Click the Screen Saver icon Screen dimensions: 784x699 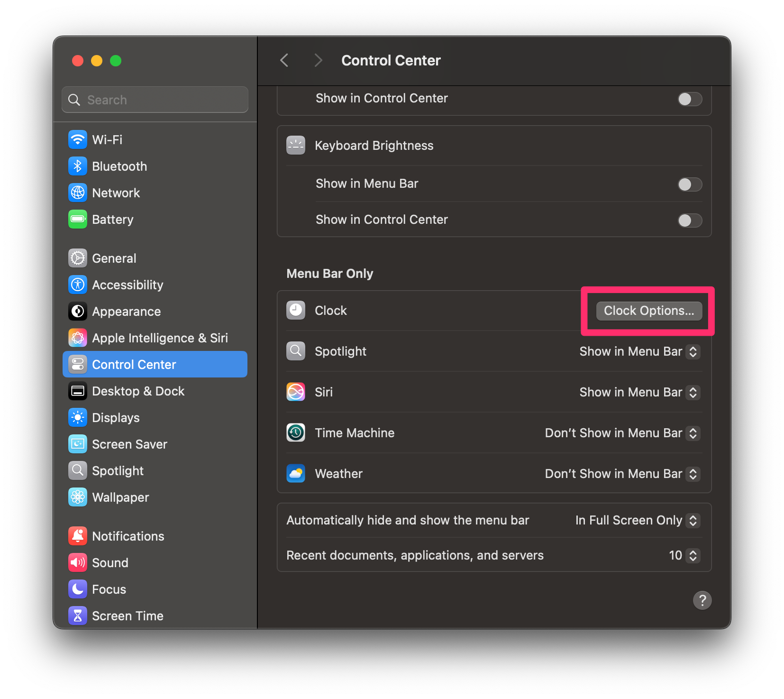[78, 444]
